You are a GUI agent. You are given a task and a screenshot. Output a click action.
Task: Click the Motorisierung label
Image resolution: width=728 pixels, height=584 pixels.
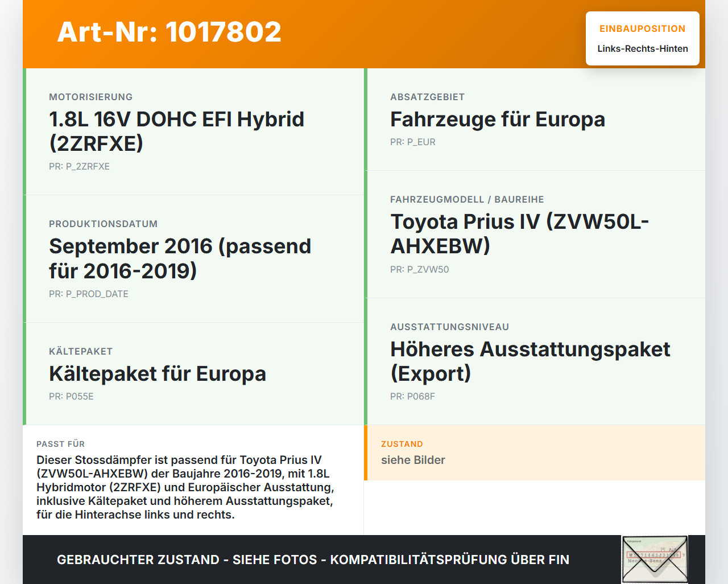[91, 97]
